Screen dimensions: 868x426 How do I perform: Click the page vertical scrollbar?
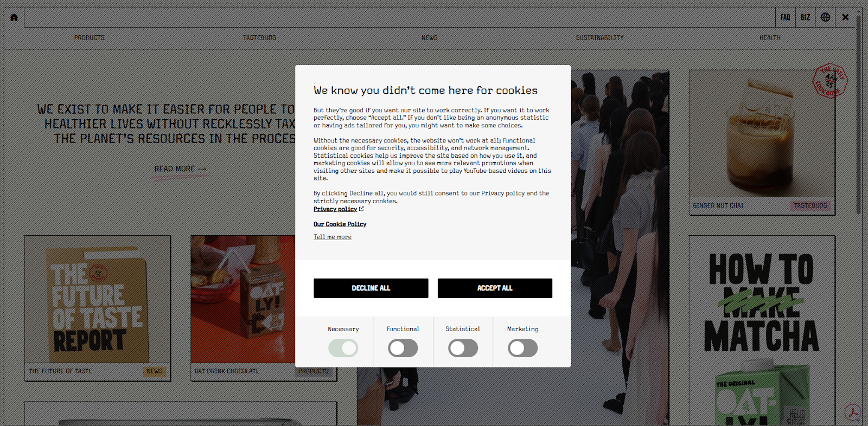[859, 114]
